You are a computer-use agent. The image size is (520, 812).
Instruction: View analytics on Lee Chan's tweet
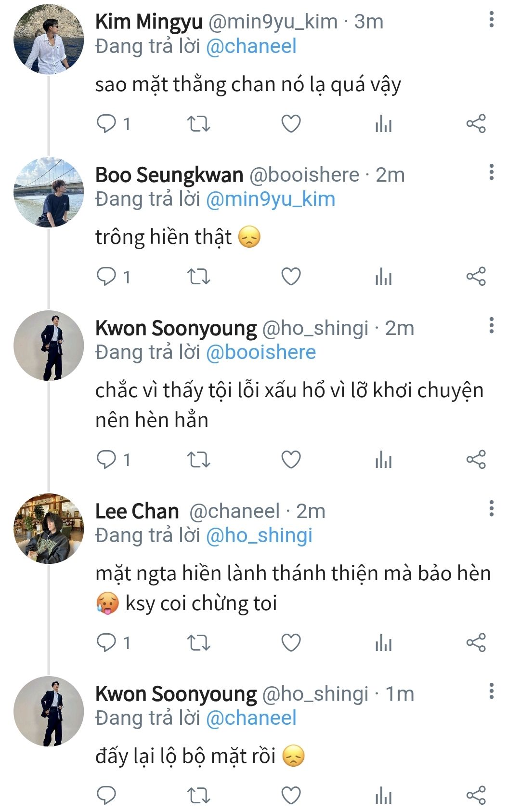pos(383,642)
